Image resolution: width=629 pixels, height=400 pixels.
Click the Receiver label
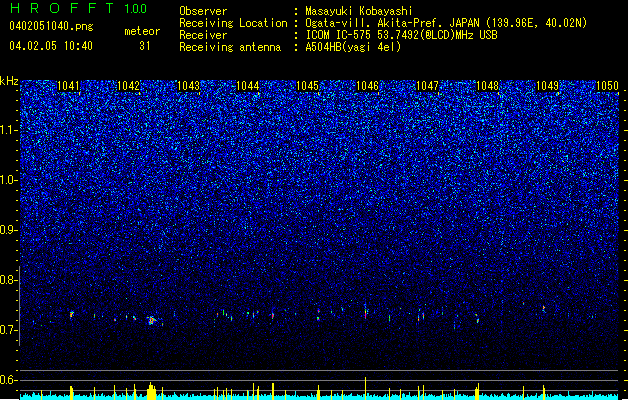click(x=203, y=35)
